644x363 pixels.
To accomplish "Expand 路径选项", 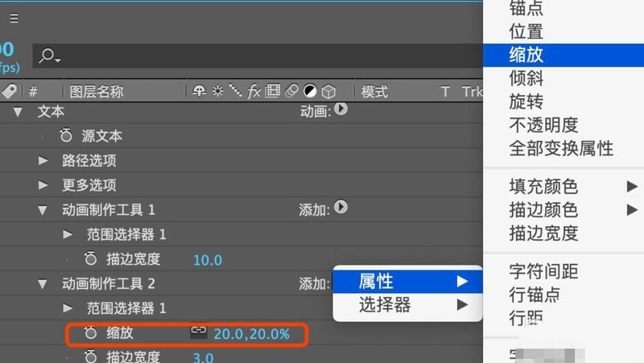I will (43, 160).
